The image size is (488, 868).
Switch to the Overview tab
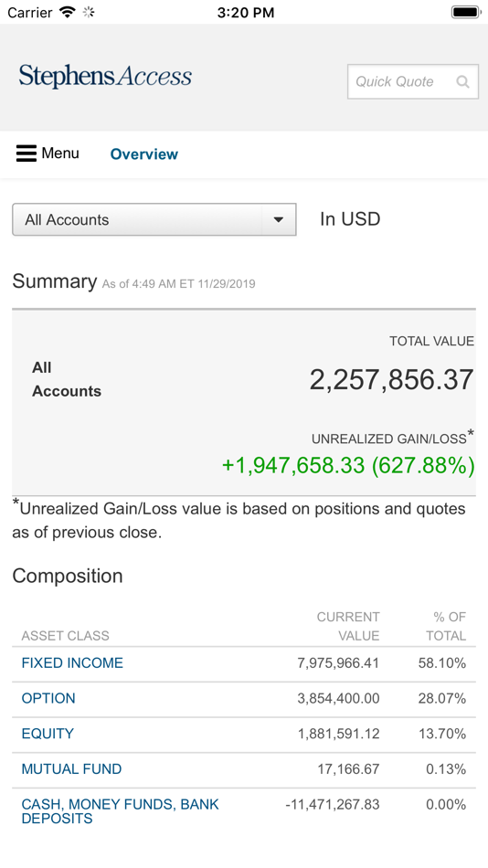point(144,153)
